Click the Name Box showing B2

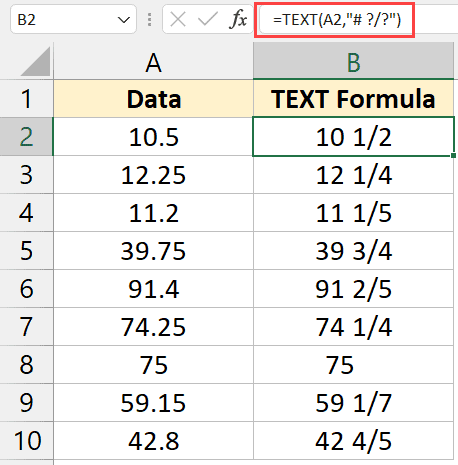(x=73, y=19)
